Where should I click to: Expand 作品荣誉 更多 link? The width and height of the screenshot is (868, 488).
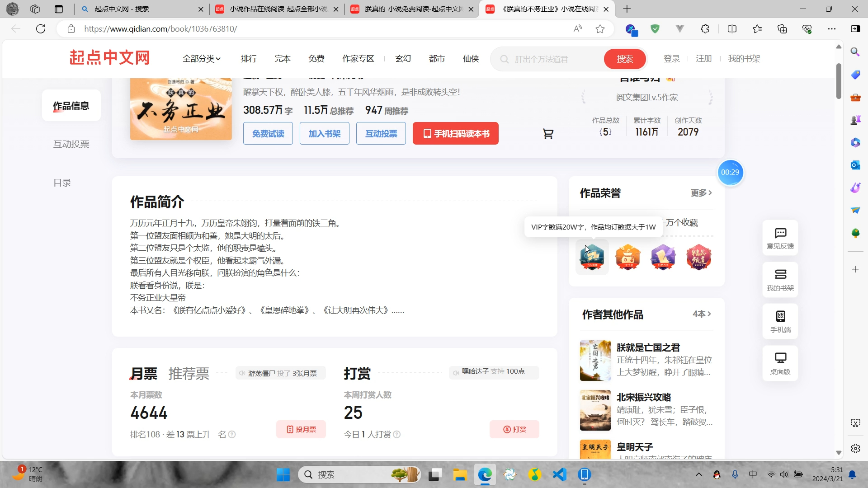701,193
